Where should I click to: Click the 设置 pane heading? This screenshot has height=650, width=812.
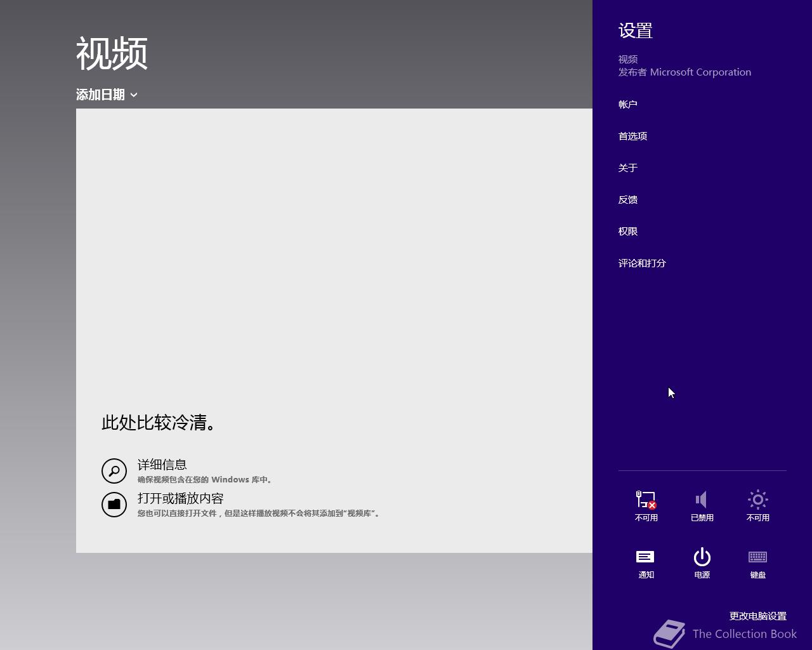tap(636, 30)
